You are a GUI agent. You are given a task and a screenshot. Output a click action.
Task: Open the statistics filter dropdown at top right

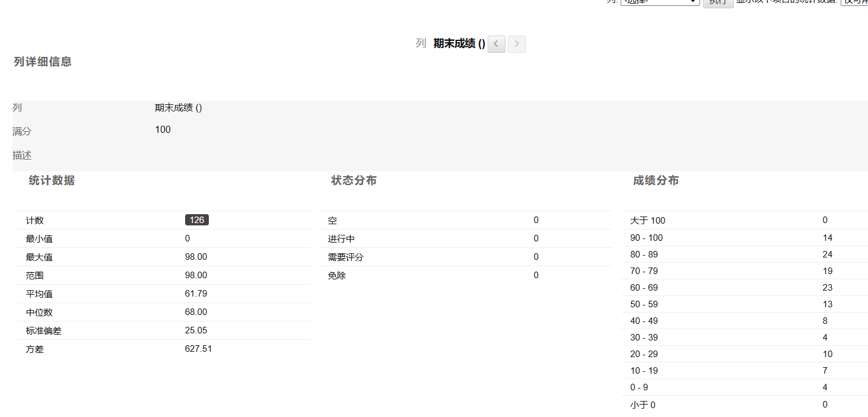point(854,2)
